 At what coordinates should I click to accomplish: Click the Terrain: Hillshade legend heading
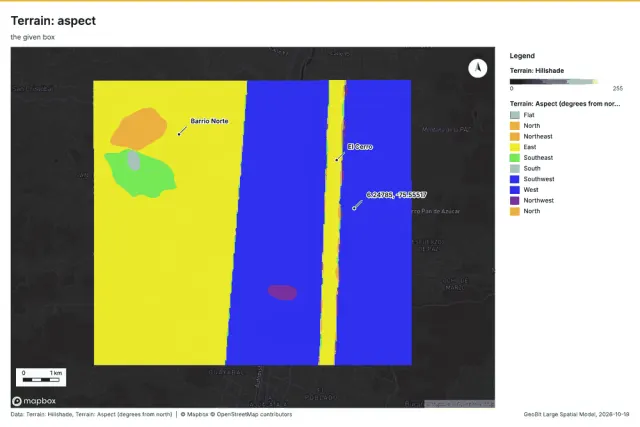click(537, 71)
